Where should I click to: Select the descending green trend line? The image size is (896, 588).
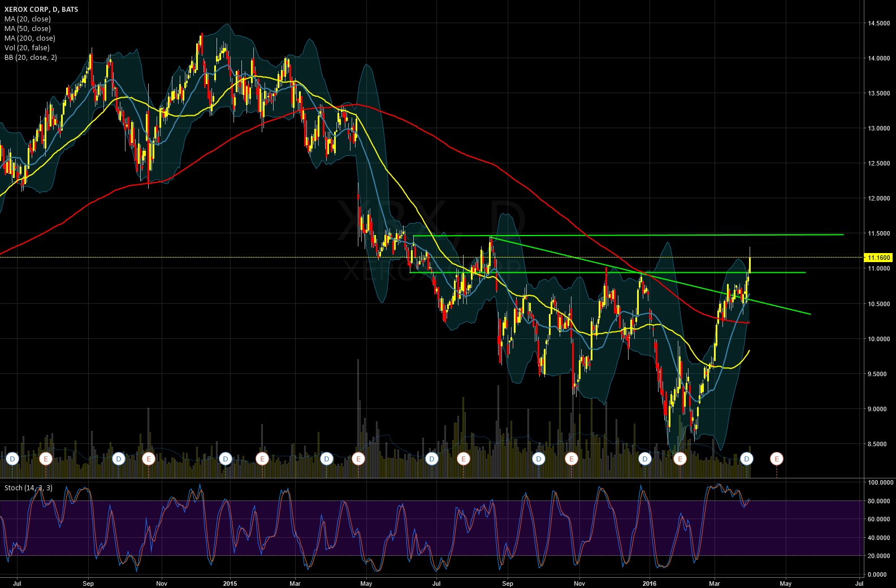point(650,276)
